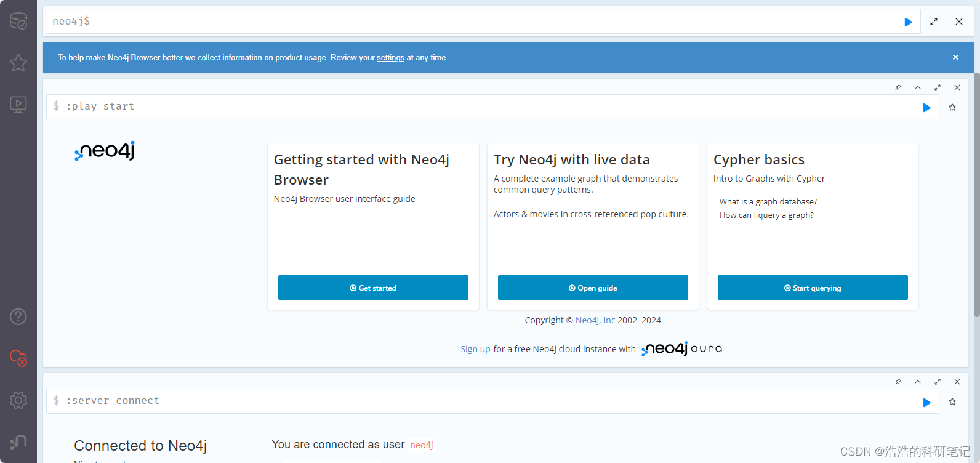Pin the :play start frame
This screenshot has width=980, height=463.
[x=898, y=87]
